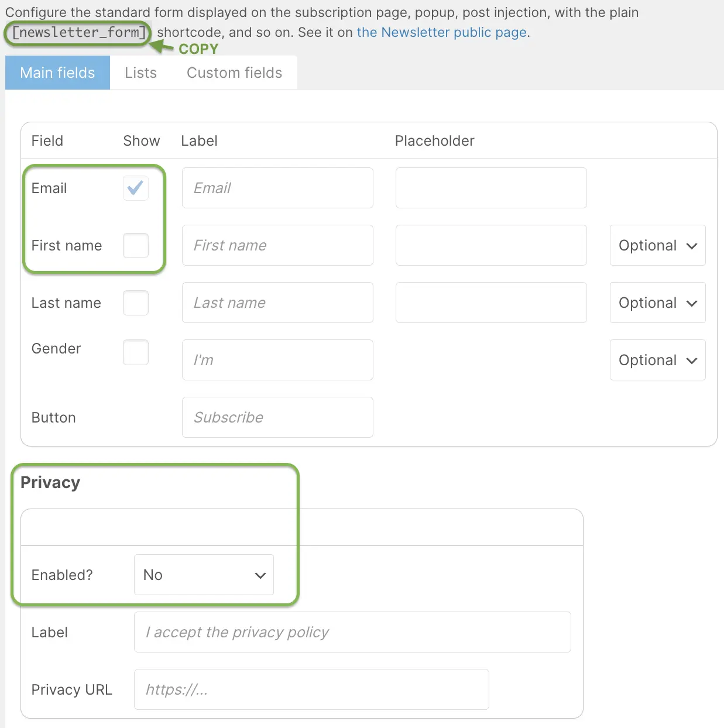Screen dimensions: 724x728
Task: Change the Privacy Enabled dropdown from No
Action: coord(204,575)
